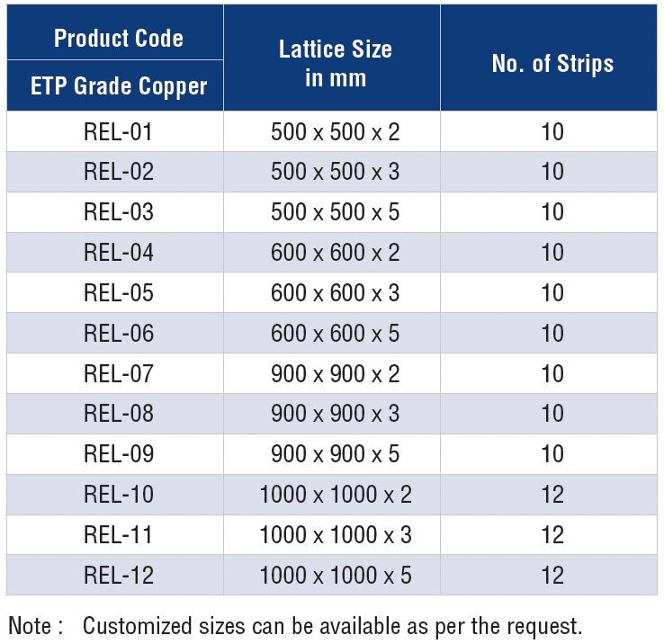
Task: Click the REL-06 product code
Action: 118,334
